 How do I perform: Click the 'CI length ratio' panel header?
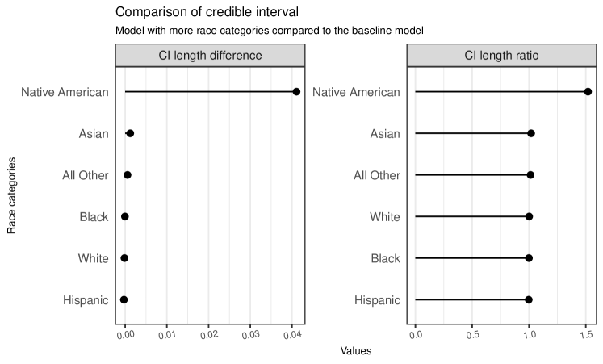point(501,56)
